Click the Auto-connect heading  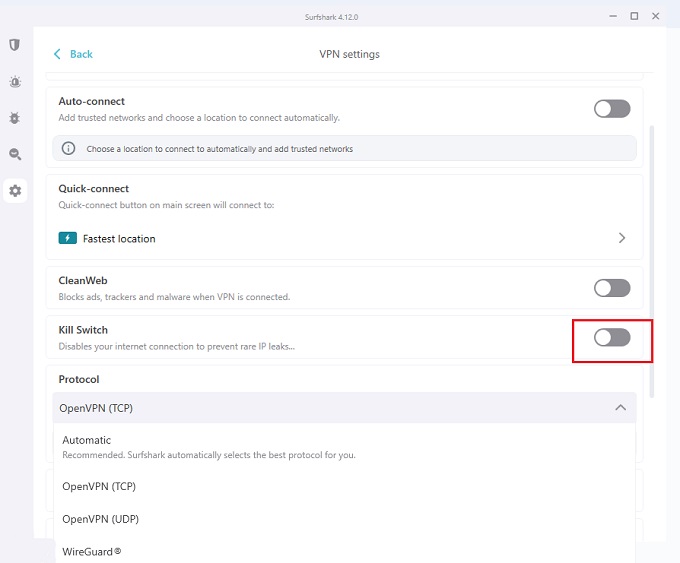point(92,101)
